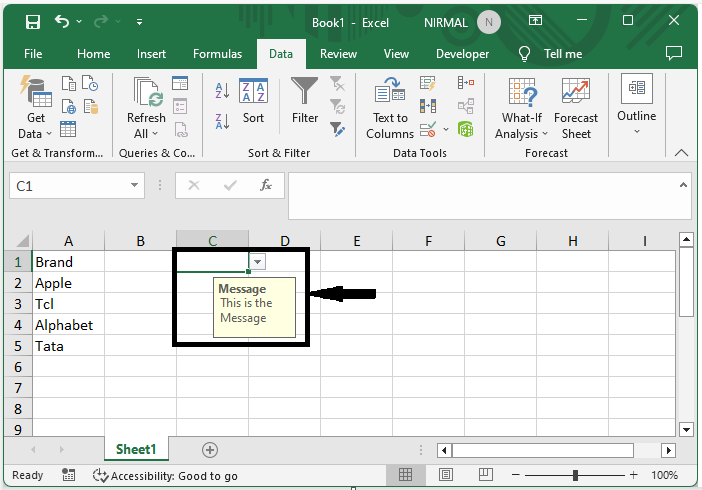Switch to the Review tab

click(338, 54)
